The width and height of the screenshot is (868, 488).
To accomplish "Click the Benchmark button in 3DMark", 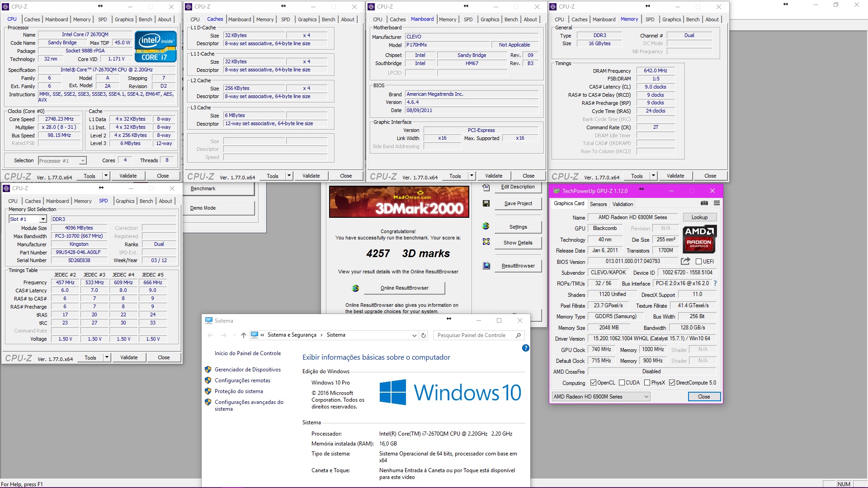I will point(219,189).
